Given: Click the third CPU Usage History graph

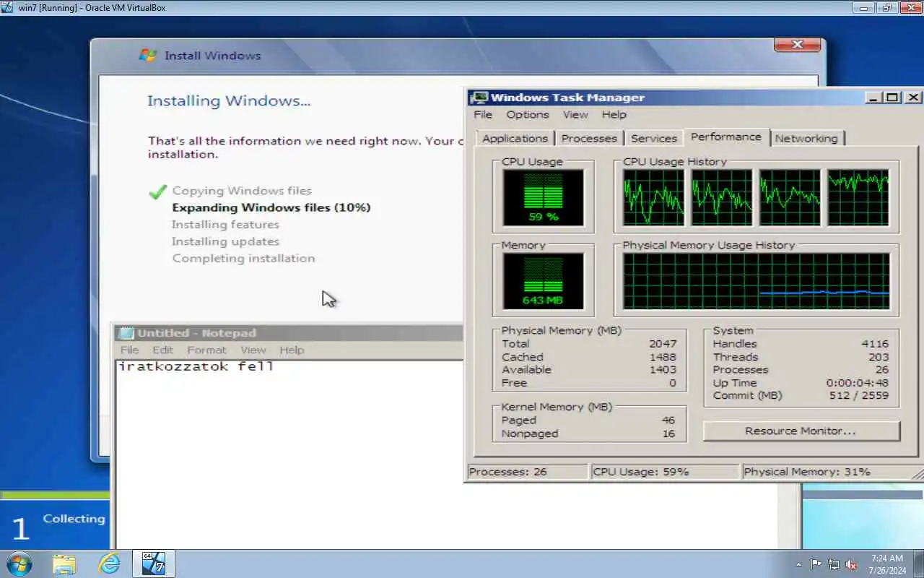Looking at the screenshot, I should pos(790,197).
